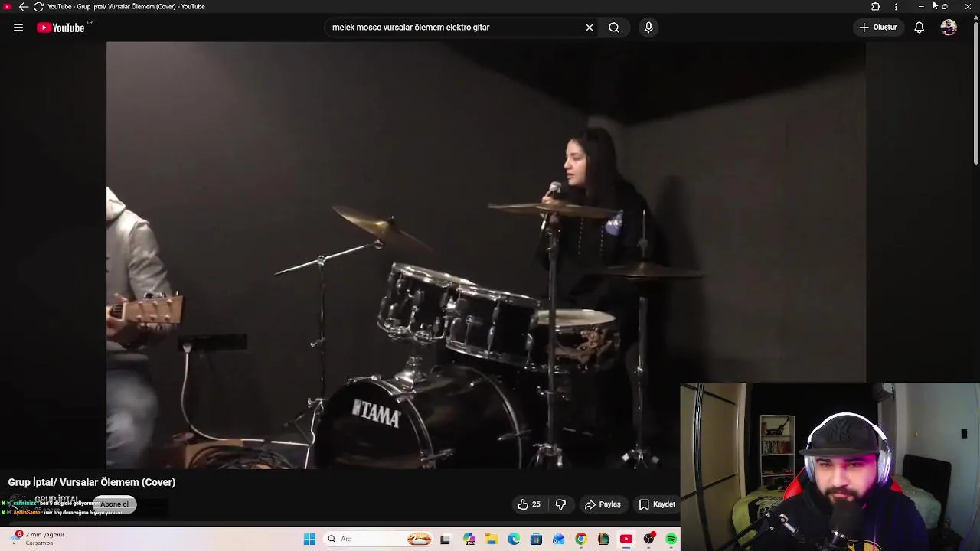Image resolution: width=980 pixels, height=551 pixels.
Task: Select the YouTube app in taskbar
Action: coord(626,540)
